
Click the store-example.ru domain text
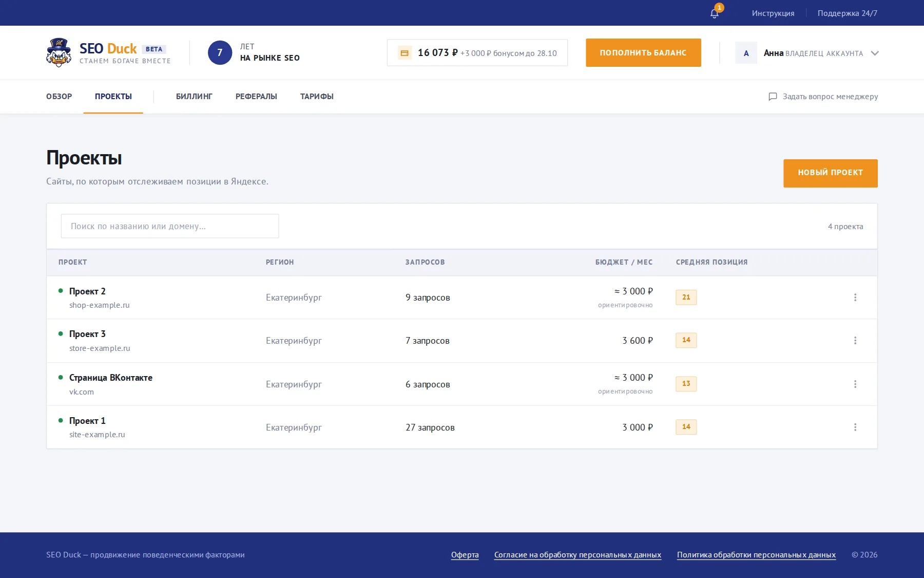tap(100, 348)
